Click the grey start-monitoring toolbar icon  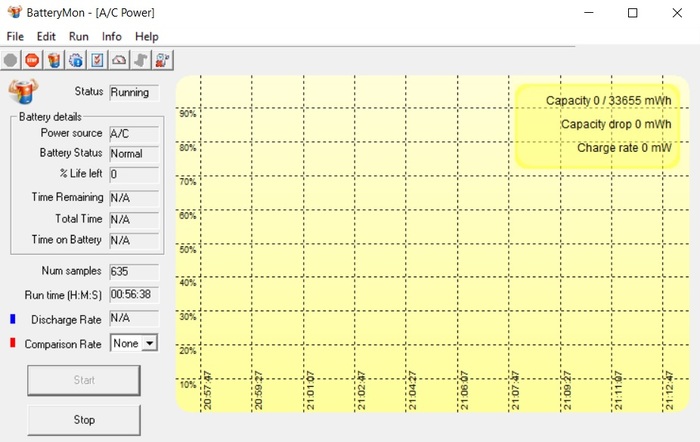(11, 60)
